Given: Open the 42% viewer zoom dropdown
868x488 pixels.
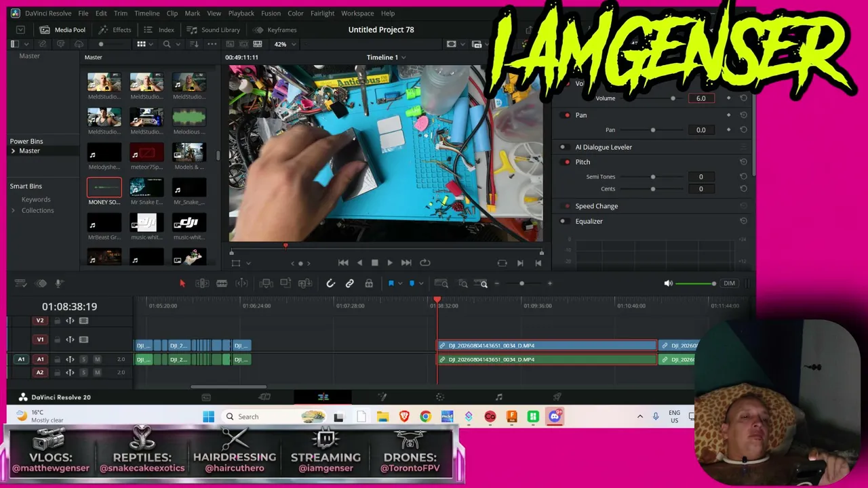Looking at the screenshot, I should (x=285, y=44).
